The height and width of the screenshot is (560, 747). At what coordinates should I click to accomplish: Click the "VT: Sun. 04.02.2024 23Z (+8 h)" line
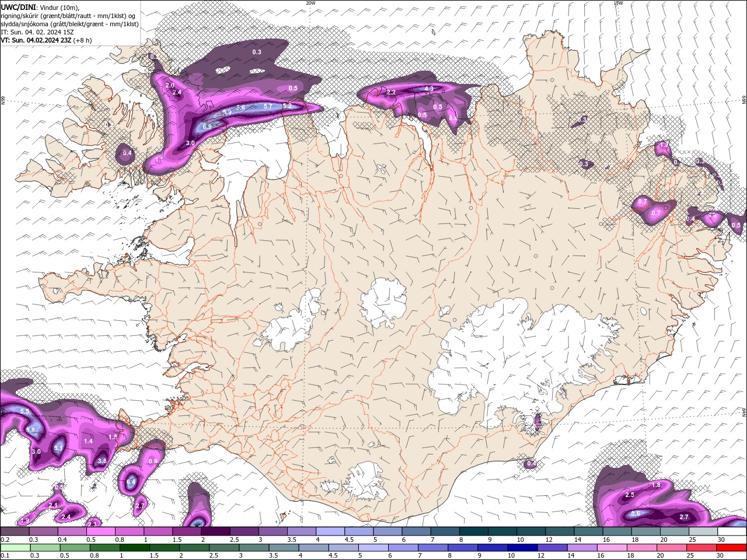(46, 40)
